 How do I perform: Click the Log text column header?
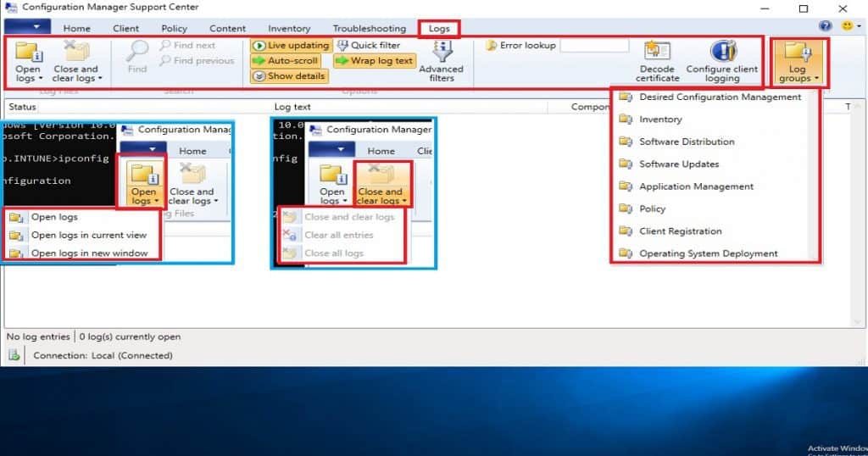292,107
